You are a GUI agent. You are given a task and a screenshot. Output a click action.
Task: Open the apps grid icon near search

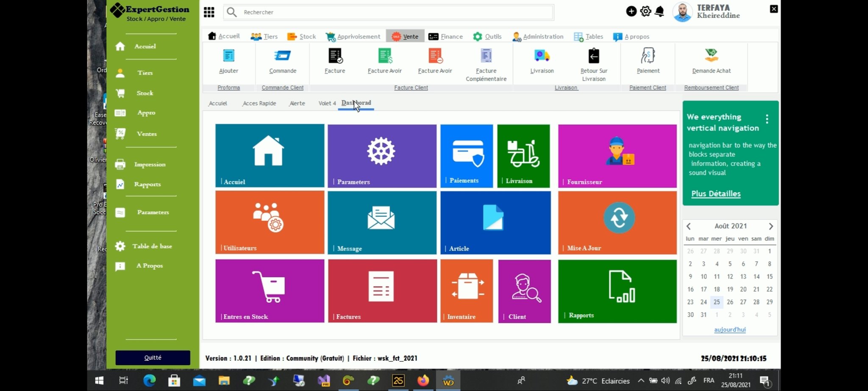point(209,12)
